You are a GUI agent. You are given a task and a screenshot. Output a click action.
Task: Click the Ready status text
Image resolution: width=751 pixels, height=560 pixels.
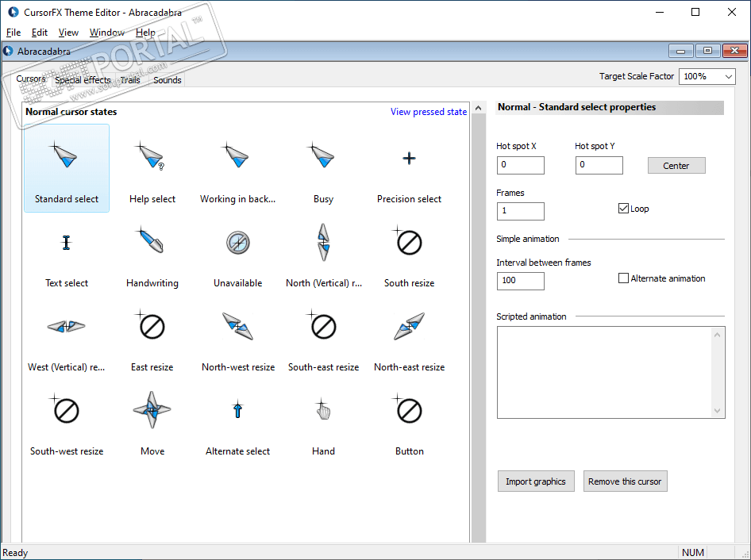coord(15,553)
